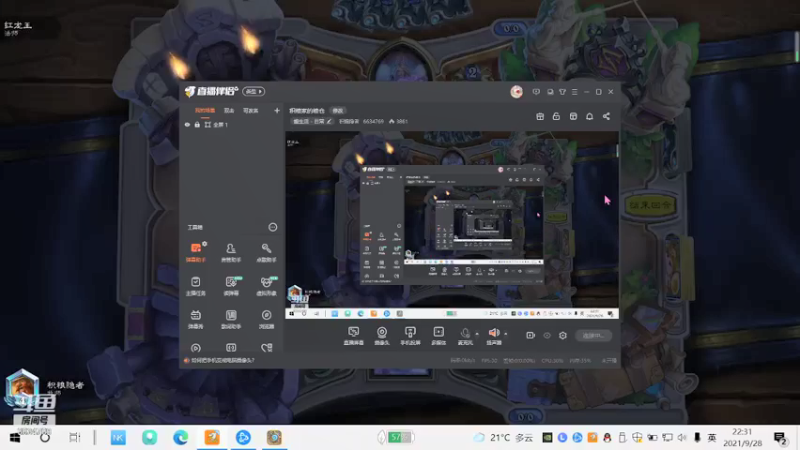This screenshot has height=450, width=800.
Task: Click the open-padlock icon in room header
Action: click(556, 116)
